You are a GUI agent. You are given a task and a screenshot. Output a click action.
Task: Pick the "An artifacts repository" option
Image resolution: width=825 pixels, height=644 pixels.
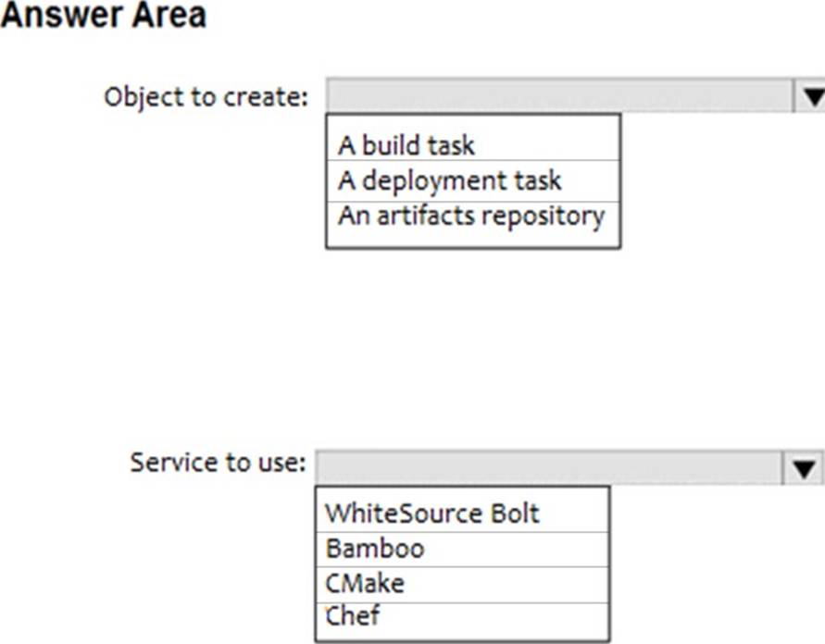472,216
